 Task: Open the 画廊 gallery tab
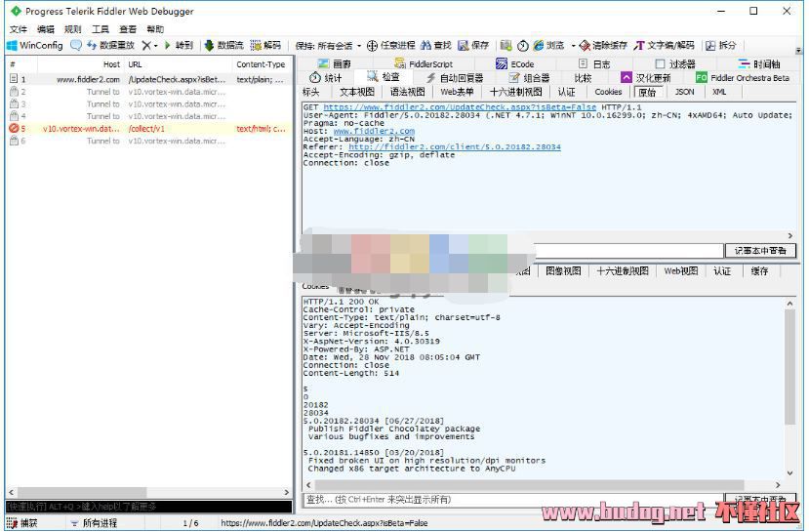[335, 64]
